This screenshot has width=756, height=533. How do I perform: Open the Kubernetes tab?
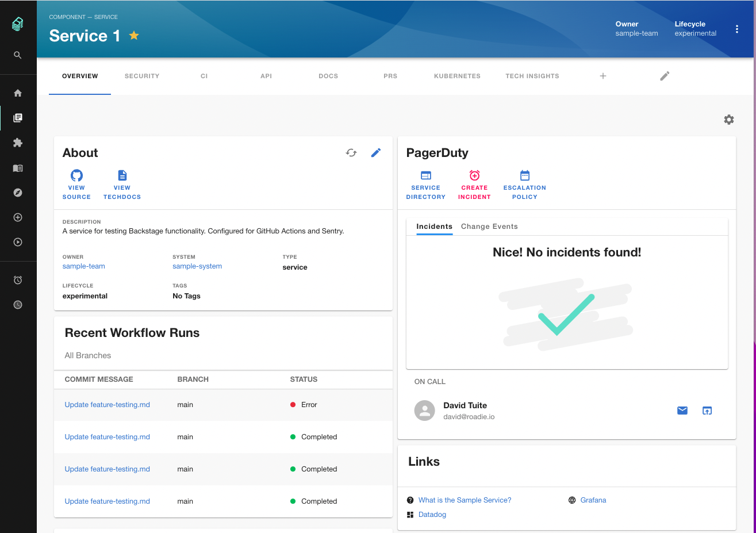[457, 76]
